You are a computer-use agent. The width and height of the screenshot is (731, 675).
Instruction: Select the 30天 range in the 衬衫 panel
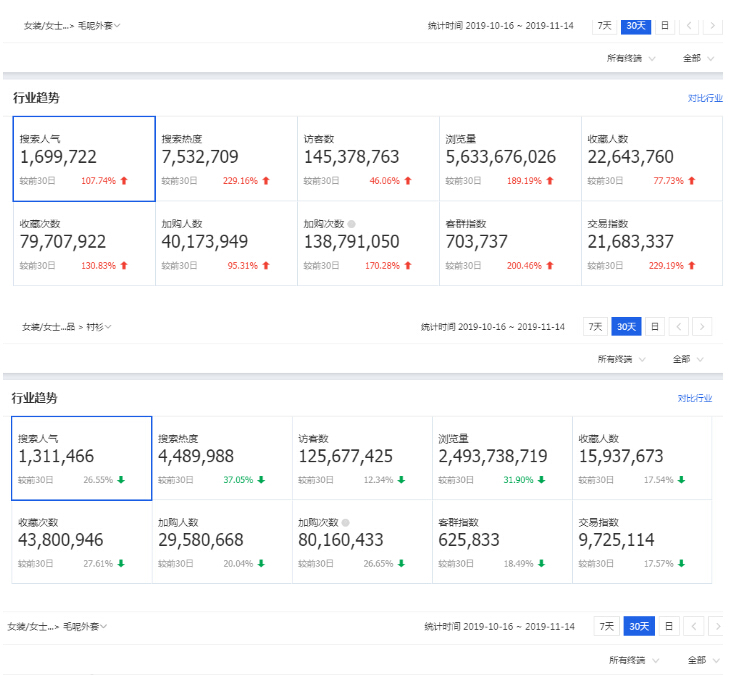[x=626, y=327]
